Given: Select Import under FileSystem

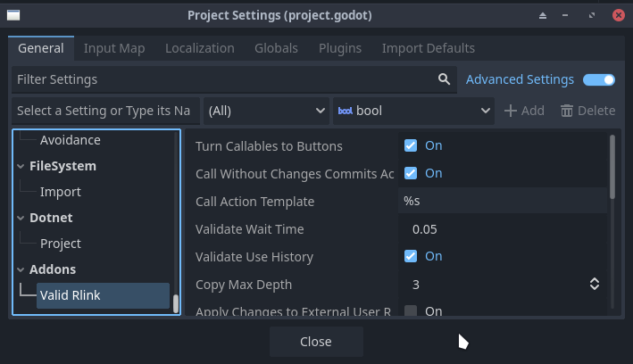Looking at the screenshot, I should tap(61, 192).
